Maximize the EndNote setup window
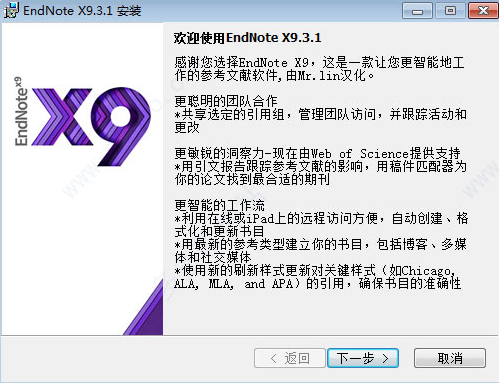Image resolution: width=499 pixels, height=383 pixels. point(450,11)
